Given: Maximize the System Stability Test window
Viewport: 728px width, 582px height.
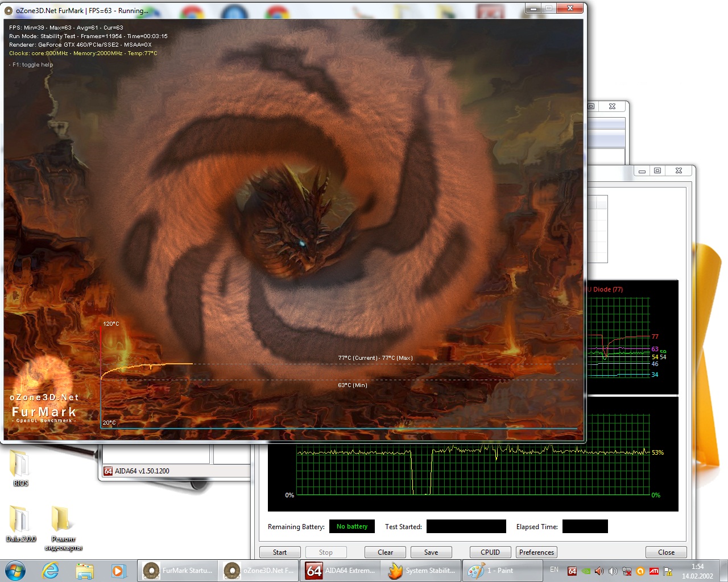Looking at the screenshot, I should (657, 171).
